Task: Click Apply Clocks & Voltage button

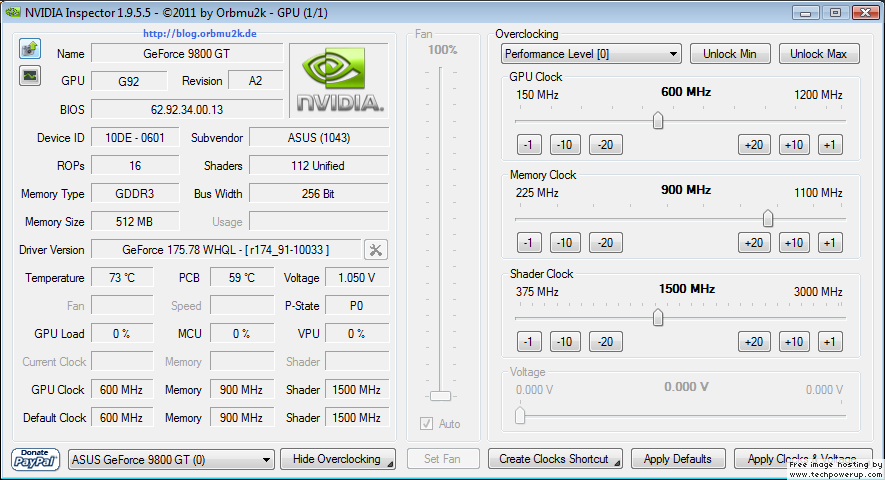Action: [803, 459]
